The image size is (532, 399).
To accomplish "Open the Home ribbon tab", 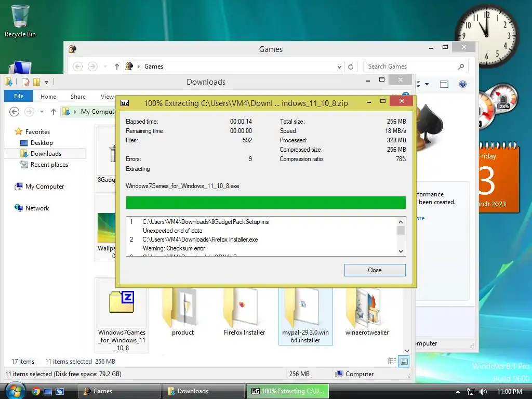I will (48, 97).
